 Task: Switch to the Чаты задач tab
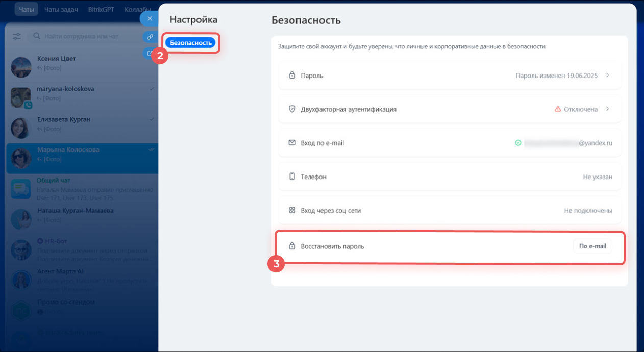[x=61, y=9]
